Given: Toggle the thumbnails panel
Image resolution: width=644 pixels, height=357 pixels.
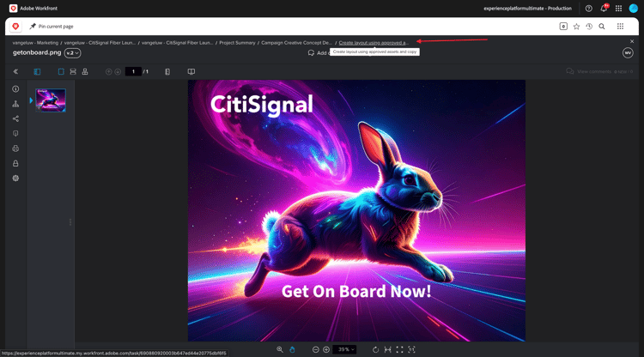Looking at the screenshot, I should pyautogui.click(x=37, y=71).
